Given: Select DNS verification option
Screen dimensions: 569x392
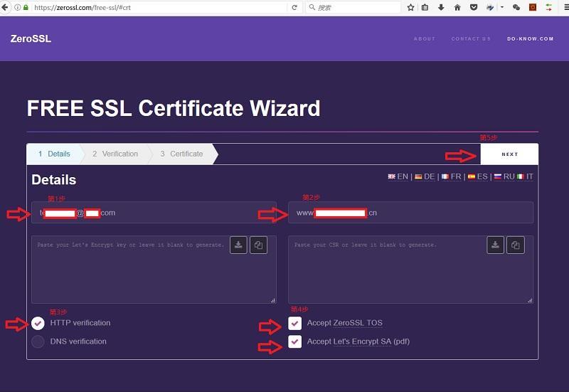Looking at the screenshot, I should (x=38, y=341).
